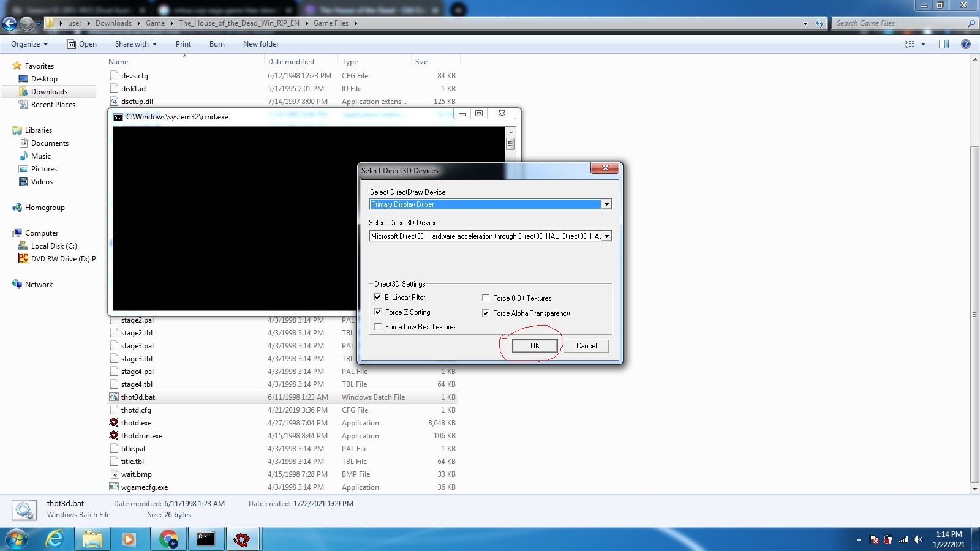
Task: Select wgamecfg.exe file icon
Action: click(x=114, y=487)
